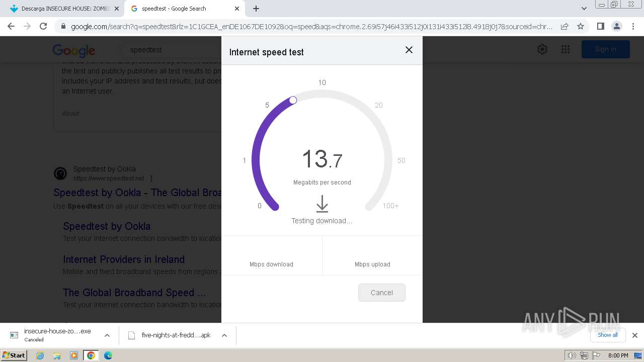
Task: Open the tab search dropdown chevron
Action: (584, 9)
